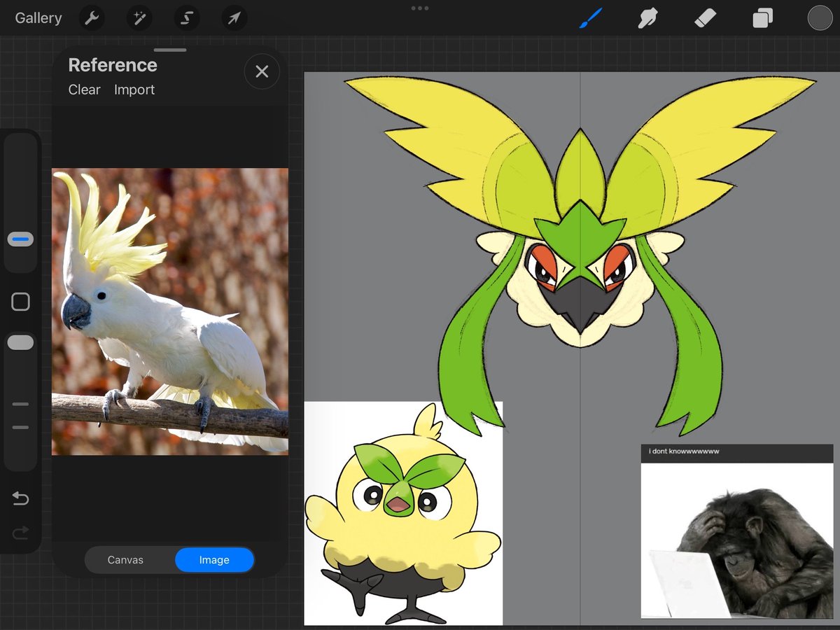Import a new reference image
840x630 pixels.
tap(134, 90)
